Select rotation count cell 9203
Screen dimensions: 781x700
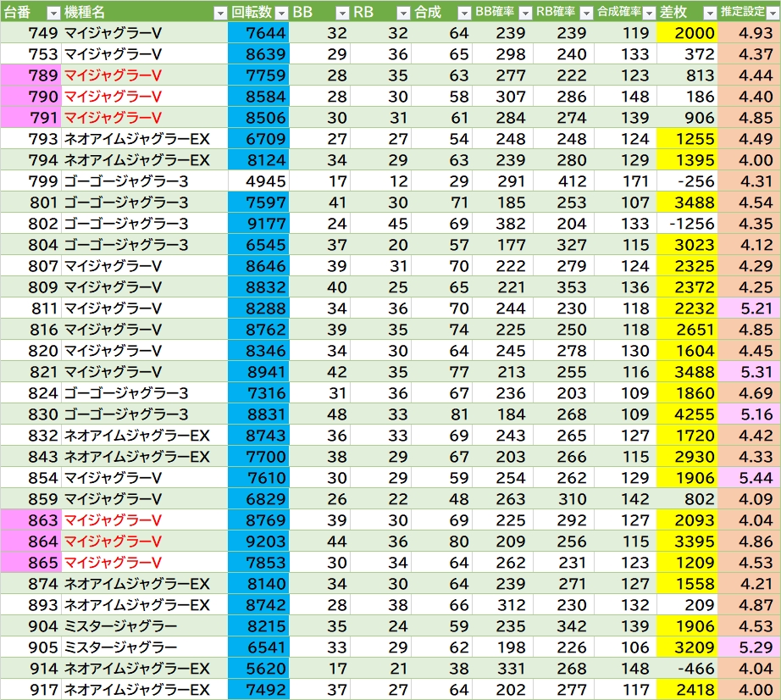point(258,541)
